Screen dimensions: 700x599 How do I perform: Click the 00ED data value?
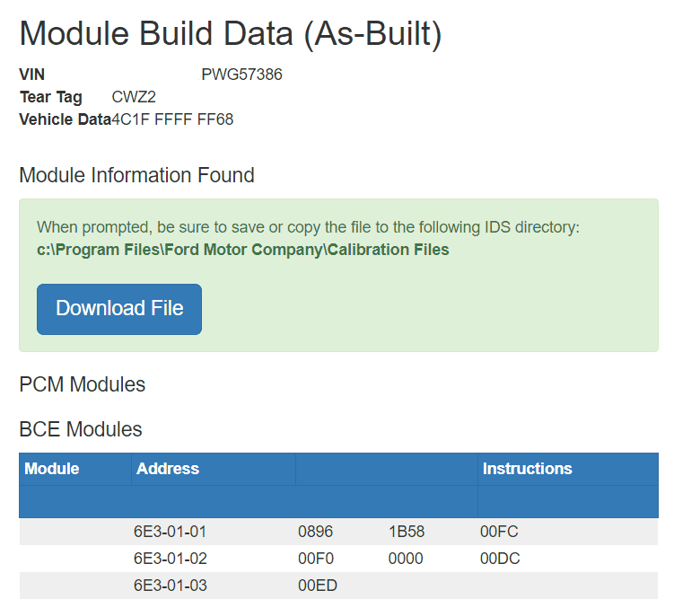tap(316, 586)
